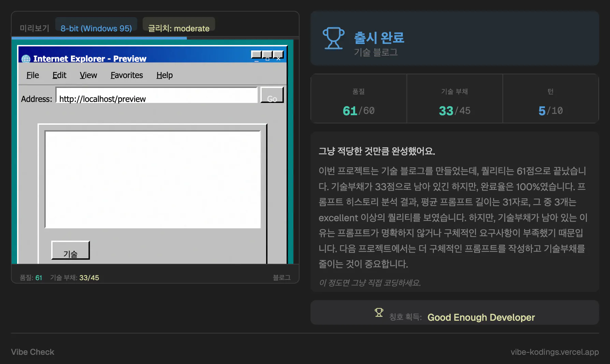Click the 기술 button in the preview page

pyautogui.click(x=70, y=251)
